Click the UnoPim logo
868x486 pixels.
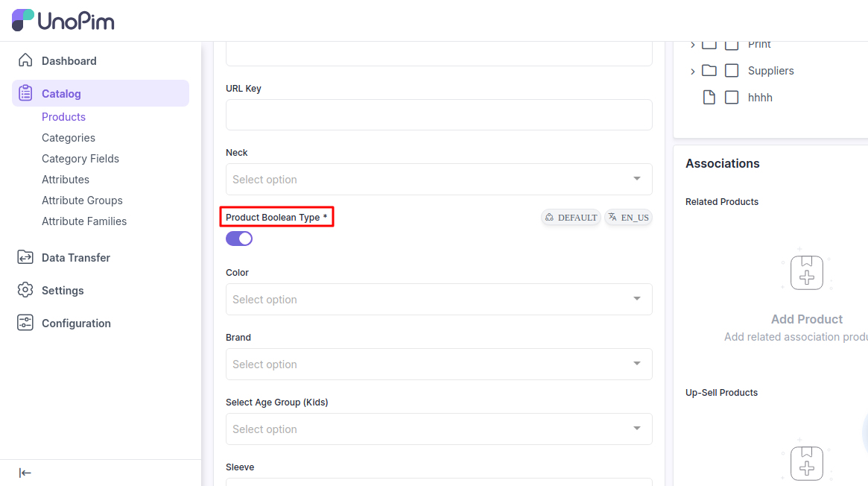coord(63,20)
